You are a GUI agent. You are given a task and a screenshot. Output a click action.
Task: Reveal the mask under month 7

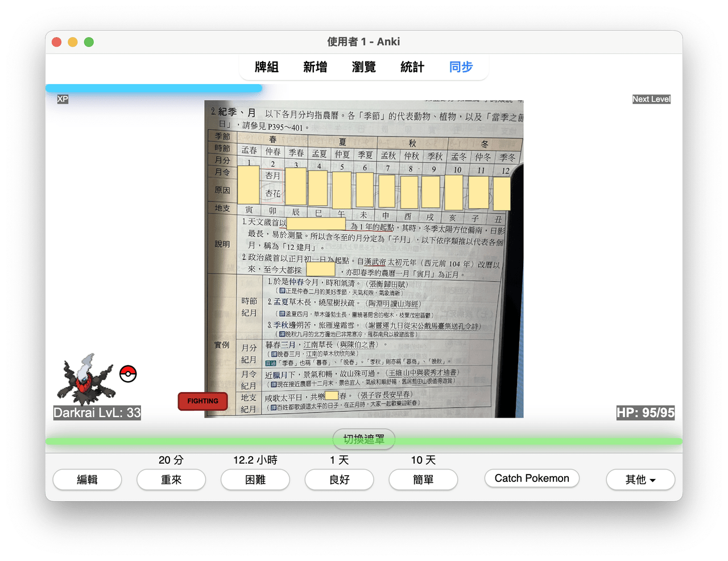pos(387,191)
